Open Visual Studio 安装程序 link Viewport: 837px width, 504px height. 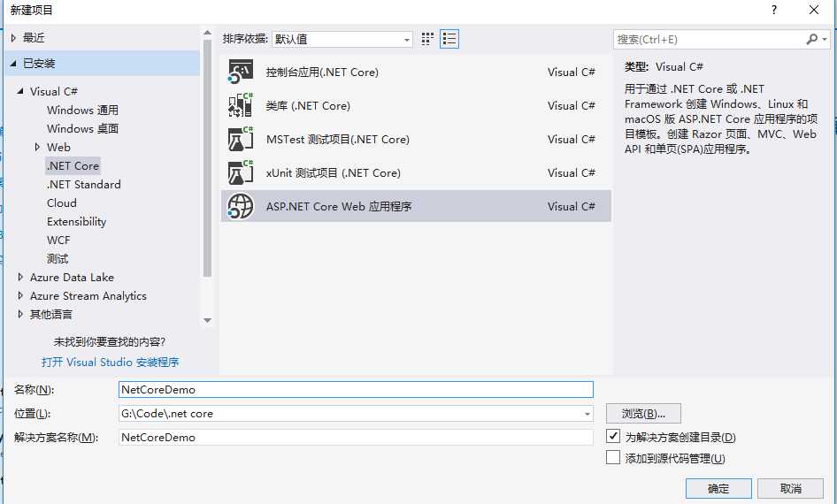click(x=110, y=363)
